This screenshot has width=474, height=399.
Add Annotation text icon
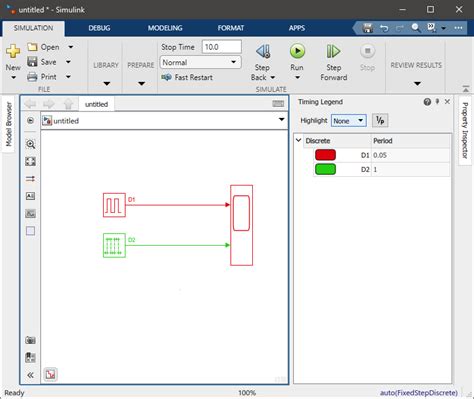(30, 196)
